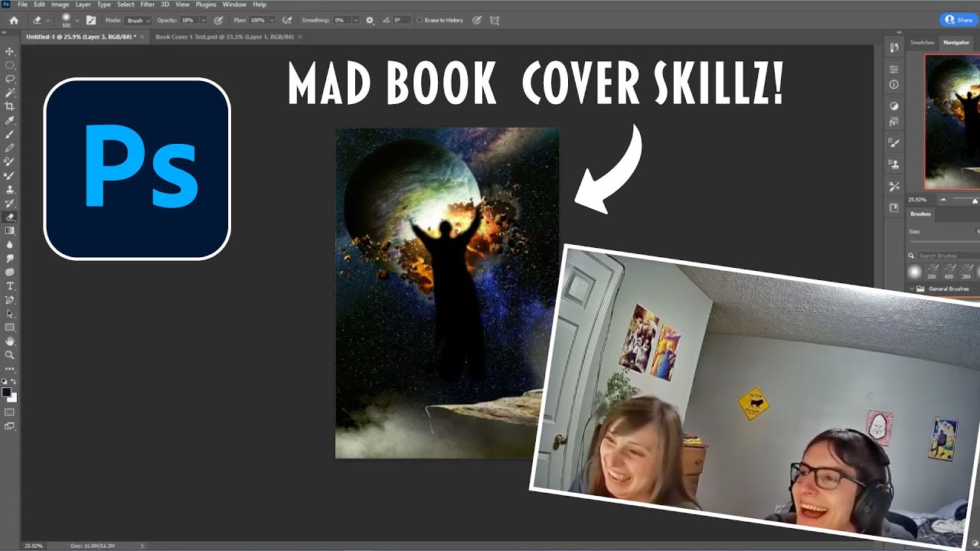This screenshot has width=980, height=551.
Task: Open the status bar info arrow
Action: click(x=142, y=546)
